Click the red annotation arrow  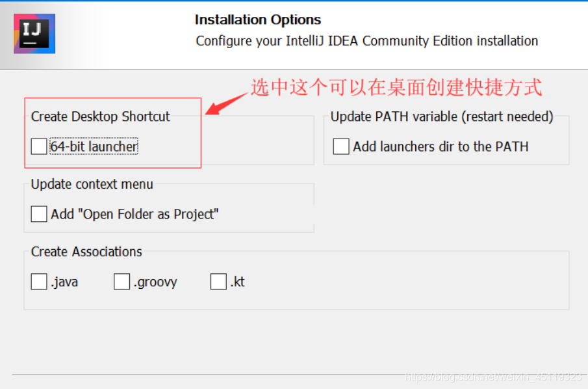[227, 103]
